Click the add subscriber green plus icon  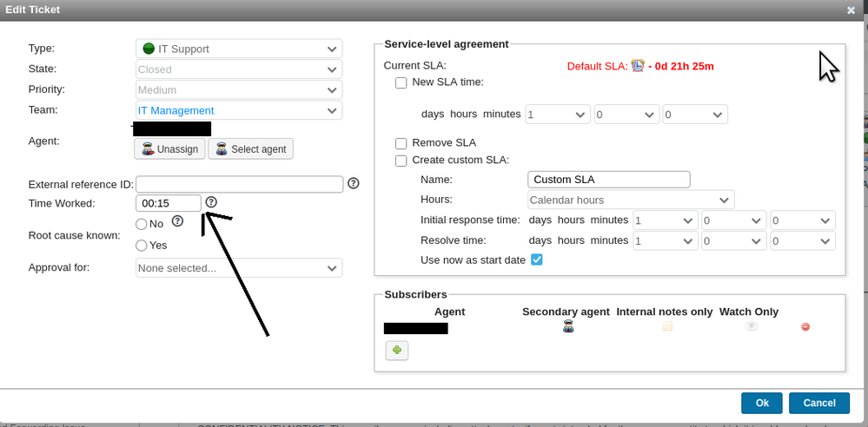pos(397,351)
